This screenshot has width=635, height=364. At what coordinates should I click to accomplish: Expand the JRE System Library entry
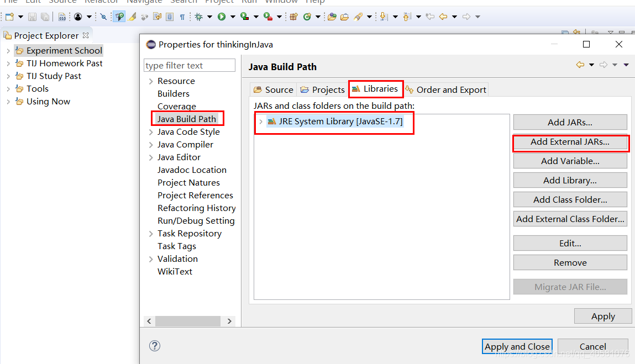point(261,122)
